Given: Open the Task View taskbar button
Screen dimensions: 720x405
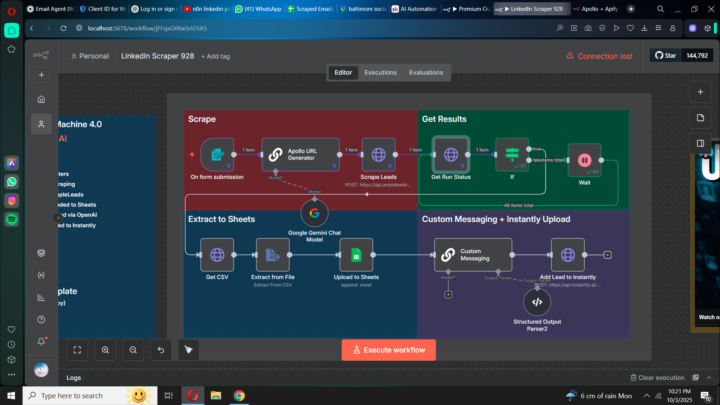Looking at the screenshot, I should 169,395.
